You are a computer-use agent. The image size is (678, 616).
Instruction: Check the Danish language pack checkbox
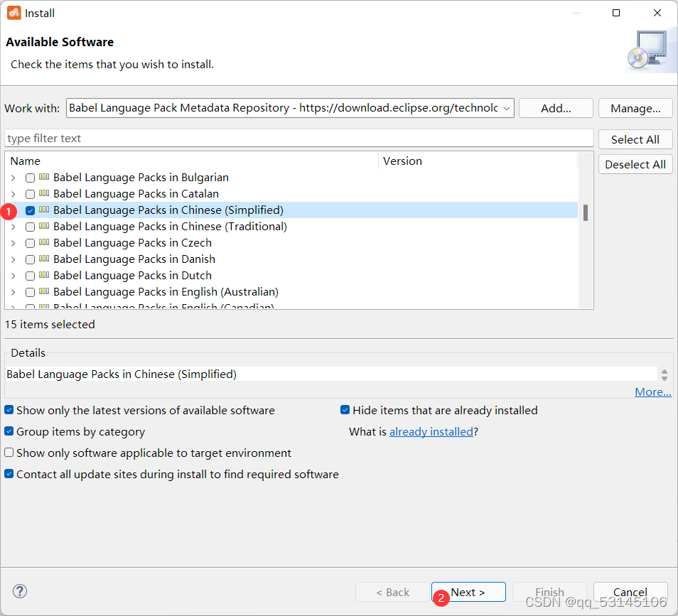tap(31, 260)
